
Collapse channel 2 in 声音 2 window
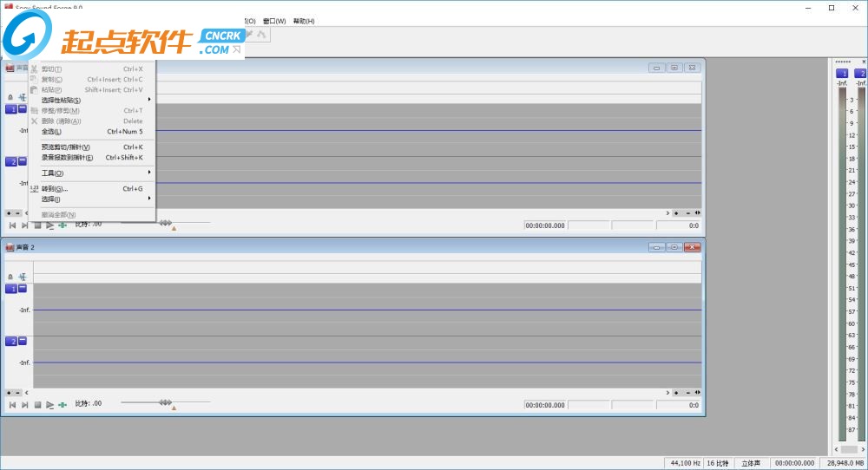(x=23, y=341)
